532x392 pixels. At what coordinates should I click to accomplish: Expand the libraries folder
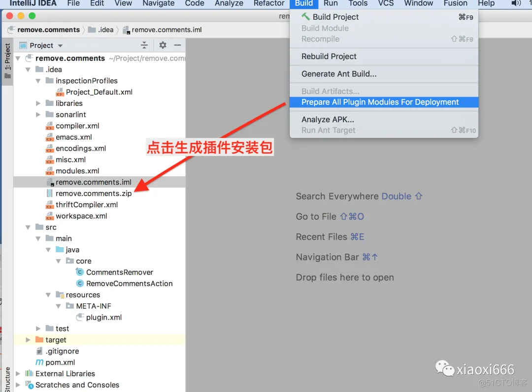(x=39, y=103)
